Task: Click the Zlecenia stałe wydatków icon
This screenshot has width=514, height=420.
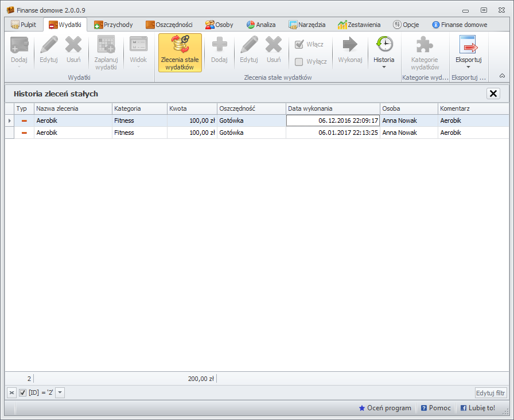Action: (180, 46)
